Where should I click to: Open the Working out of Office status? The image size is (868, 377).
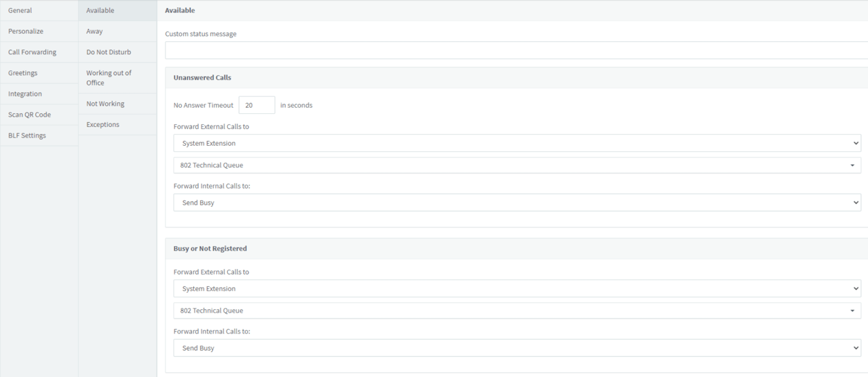point(108,78)
